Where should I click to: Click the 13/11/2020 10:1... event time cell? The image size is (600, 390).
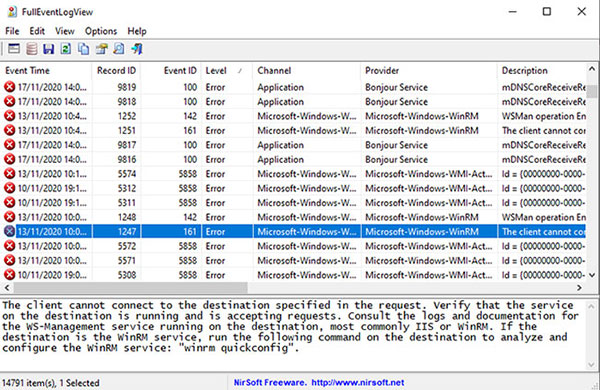[x=52, y=174]
